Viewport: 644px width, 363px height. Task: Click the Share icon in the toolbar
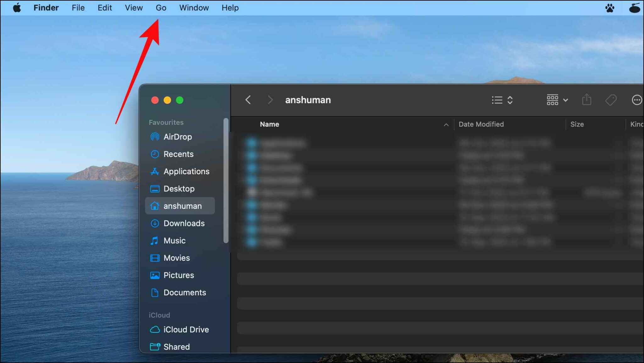coord(586,100)
